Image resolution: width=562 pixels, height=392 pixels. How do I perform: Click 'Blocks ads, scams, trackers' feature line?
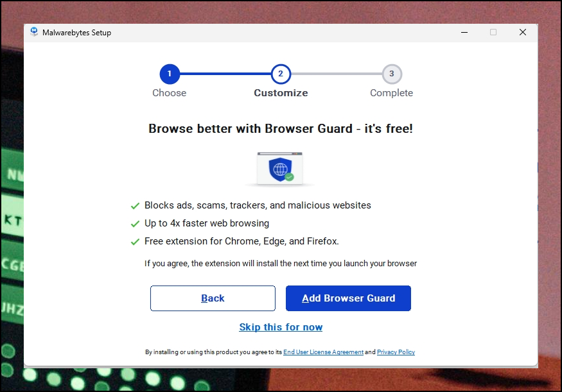(x=258, y=205)
